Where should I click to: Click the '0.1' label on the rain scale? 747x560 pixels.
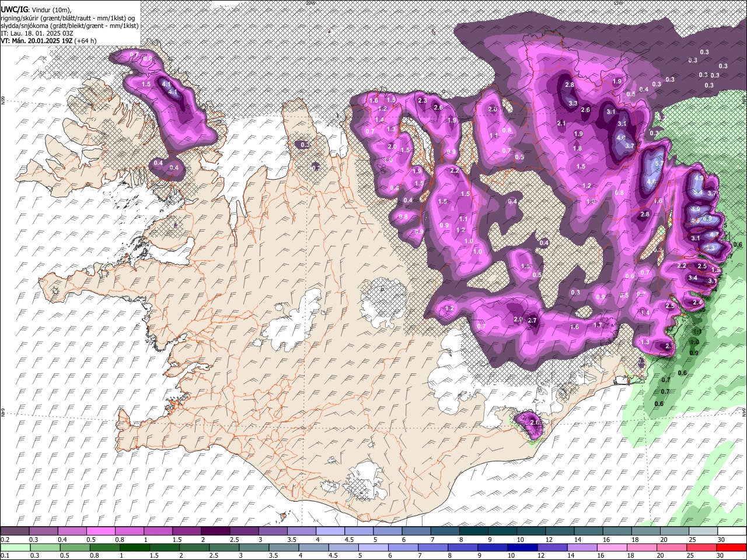tap(5, 555)
